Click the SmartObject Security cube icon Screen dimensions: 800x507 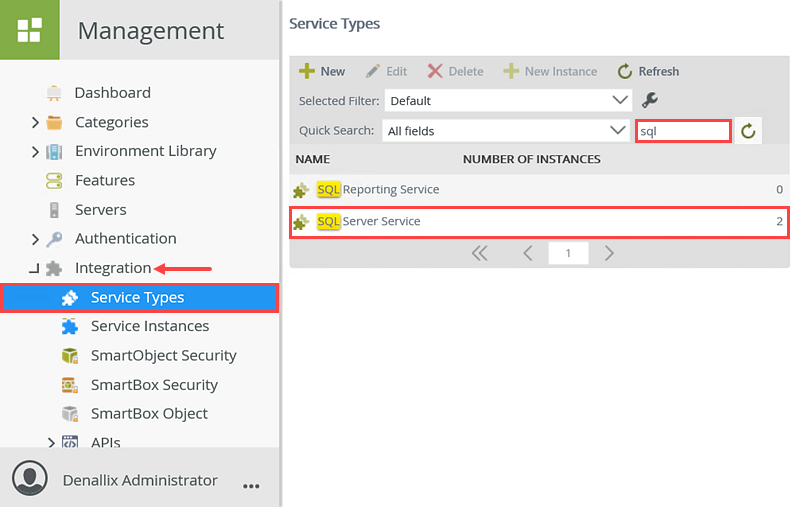point(70,356)
